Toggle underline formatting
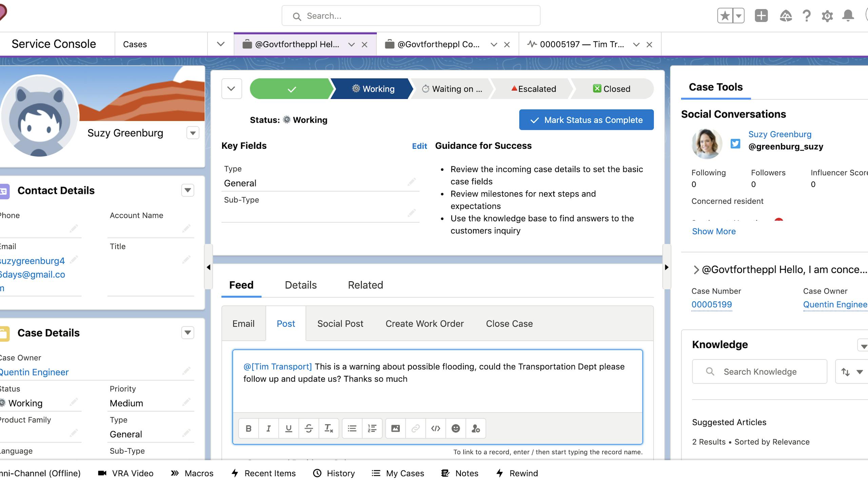Screen dimensions: 868x486 [289, 428]
